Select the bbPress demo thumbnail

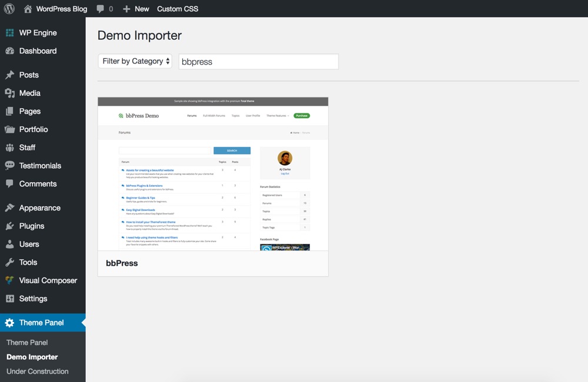pos(213,174)
